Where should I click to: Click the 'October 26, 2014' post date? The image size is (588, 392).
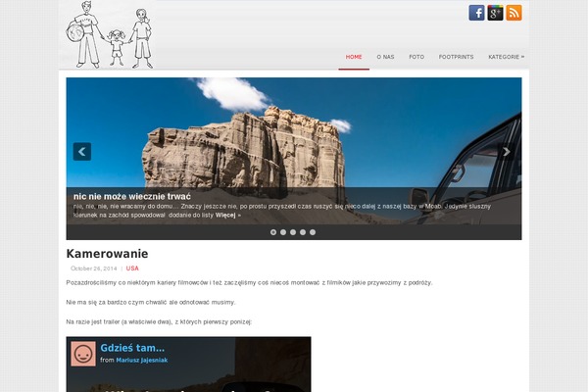point(94,269)
